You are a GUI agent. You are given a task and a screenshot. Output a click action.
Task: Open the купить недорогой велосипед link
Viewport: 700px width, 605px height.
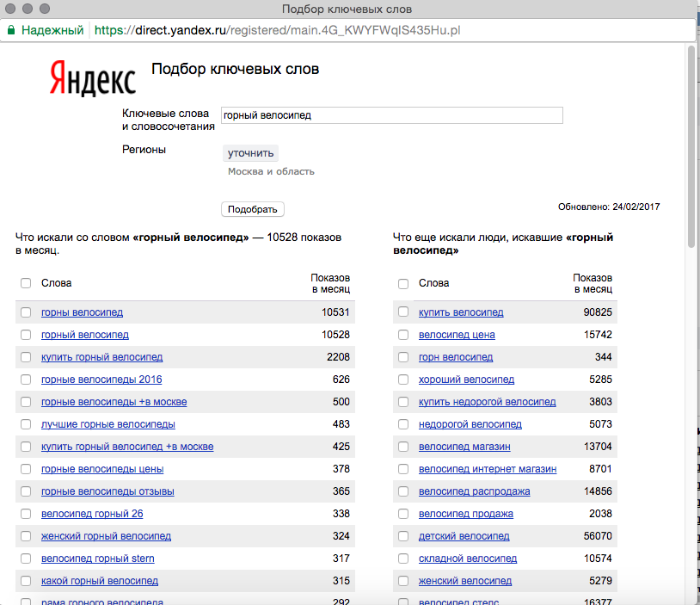tap(487, 402)
